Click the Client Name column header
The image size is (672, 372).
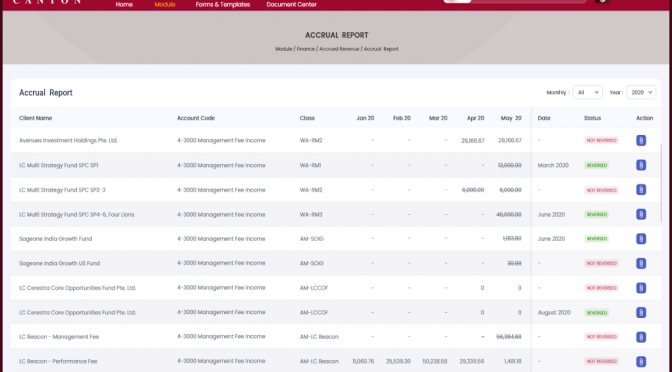coord(36,118)
